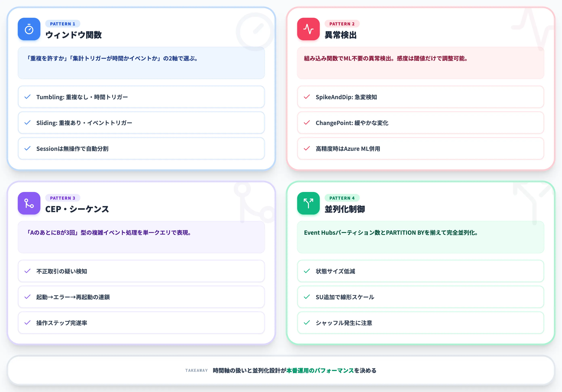Click the takeaway text 時間軸の扱いと並列化設計が
The width and height of the screenshot is (562, 392).
click(250, 370)
